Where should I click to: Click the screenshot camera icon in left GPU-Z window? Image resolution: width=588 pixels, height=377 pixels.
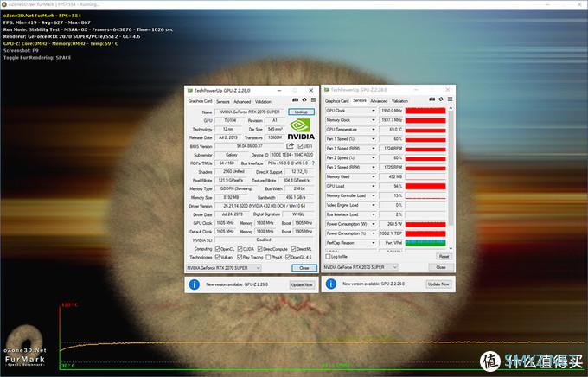coord(295,100)
